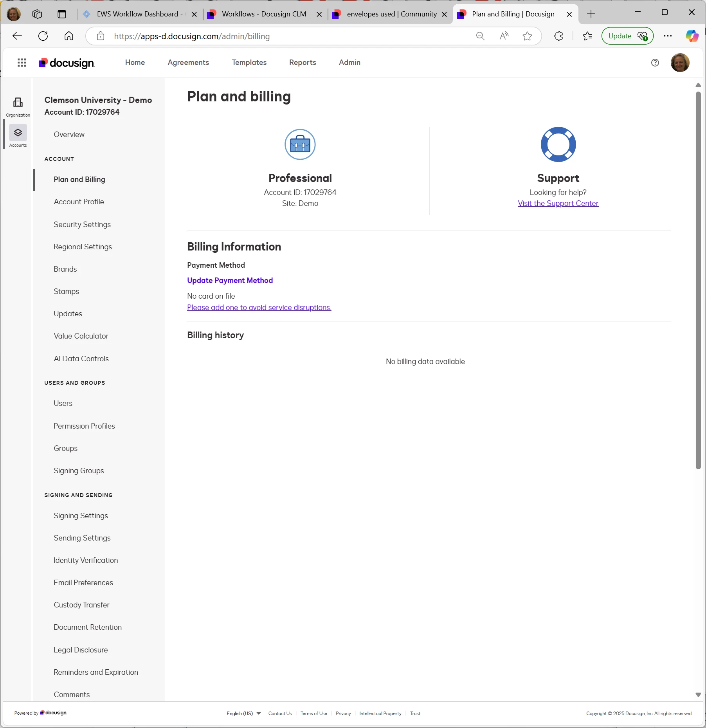The height and width of the screenshot is (728, 706).
Task: Open Value Calculator
Action: coord(81,336)
